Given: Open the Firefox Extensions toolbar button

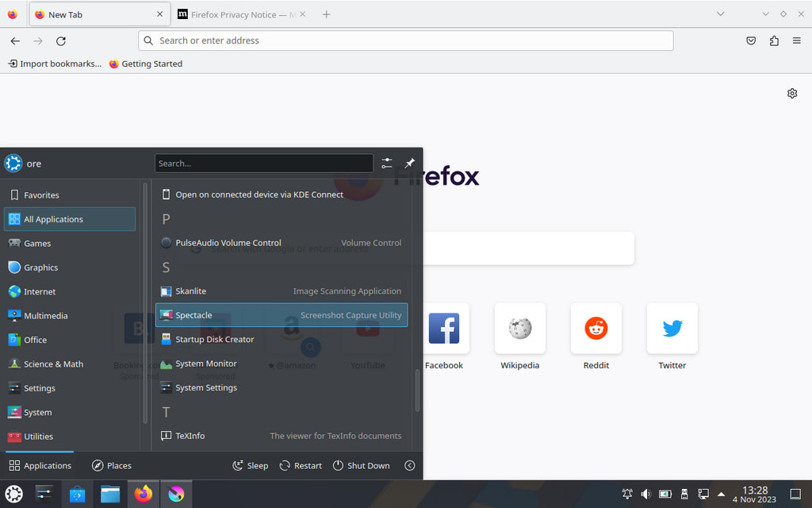Looking at the screenshot, I should point(774,41).
